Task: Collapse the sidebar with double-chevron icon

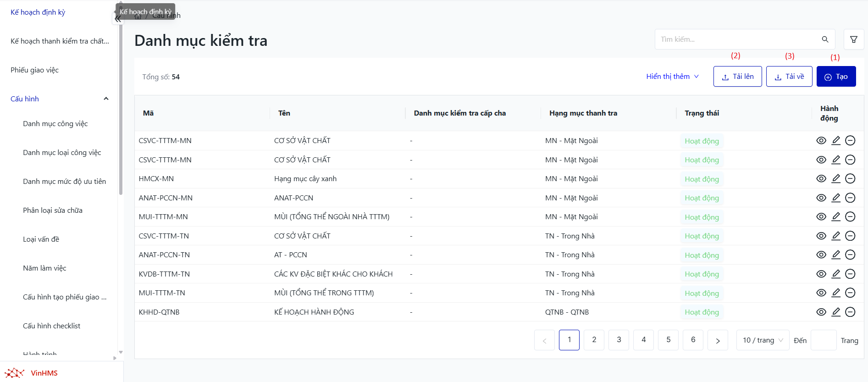Action: 118,19
